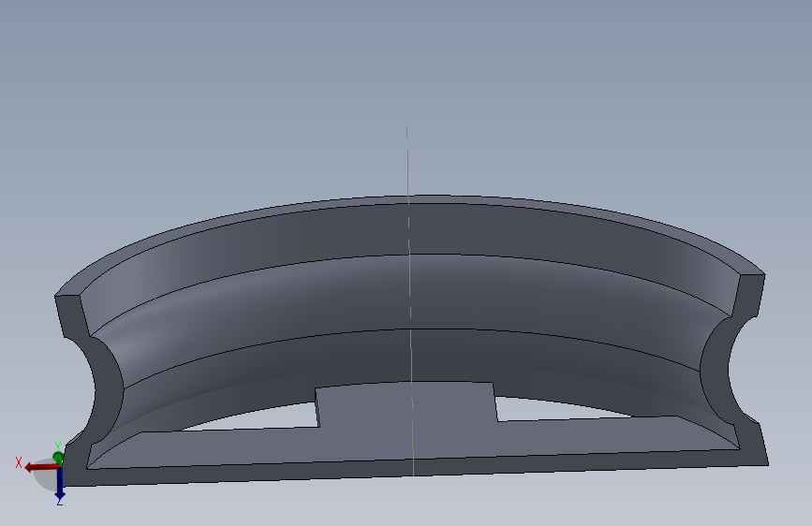Click the blue Z axis arrow of triad
The height and width of the screenshot is (526, 812).
(60, 483)
